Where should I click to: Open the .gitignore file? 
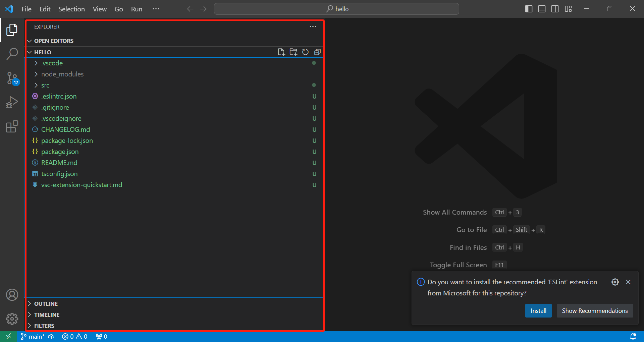[174, 107]
